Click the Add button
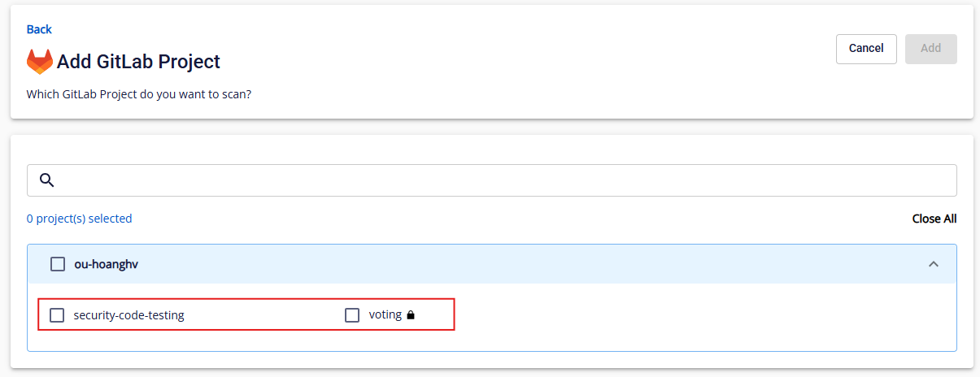Screen dimensions: 980x377 [931, 49]
